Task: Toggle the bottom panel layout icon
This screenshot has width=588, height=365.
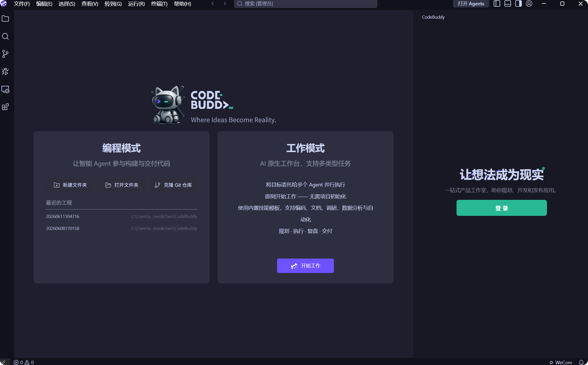Action: (508, 4)
